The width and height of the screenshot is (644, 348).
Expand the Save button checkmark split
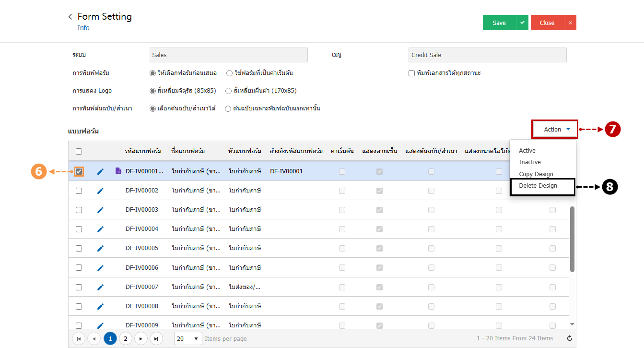(x=522, y=23)
